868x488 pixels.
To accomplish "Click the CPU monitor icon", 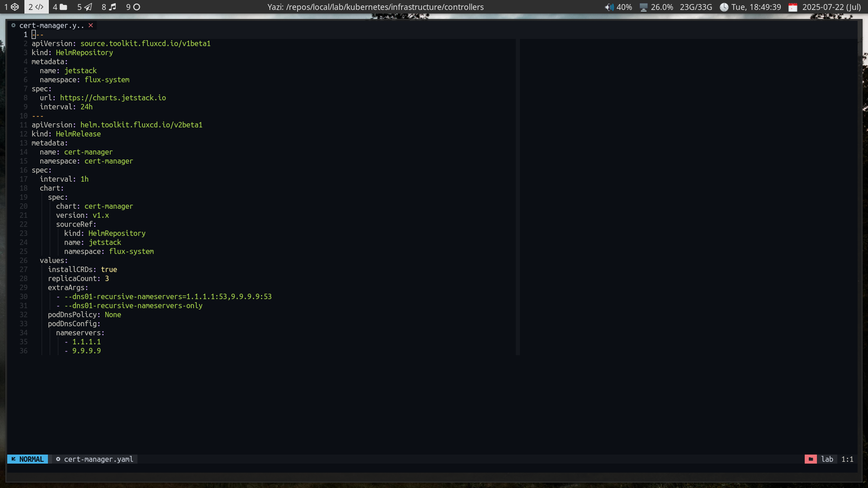I will pos(643,7).
